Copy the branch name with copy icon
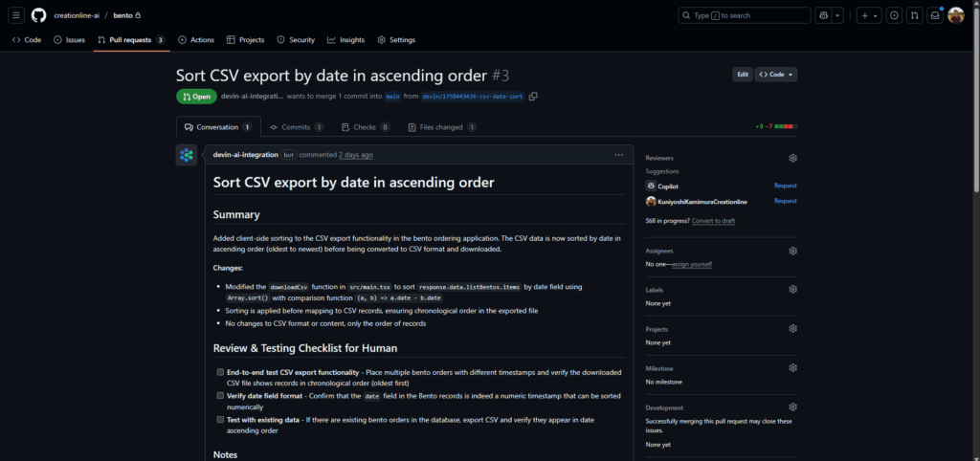The width and height of the screenshot is (980, 461). pyautogui.click(x=533, y=97)
